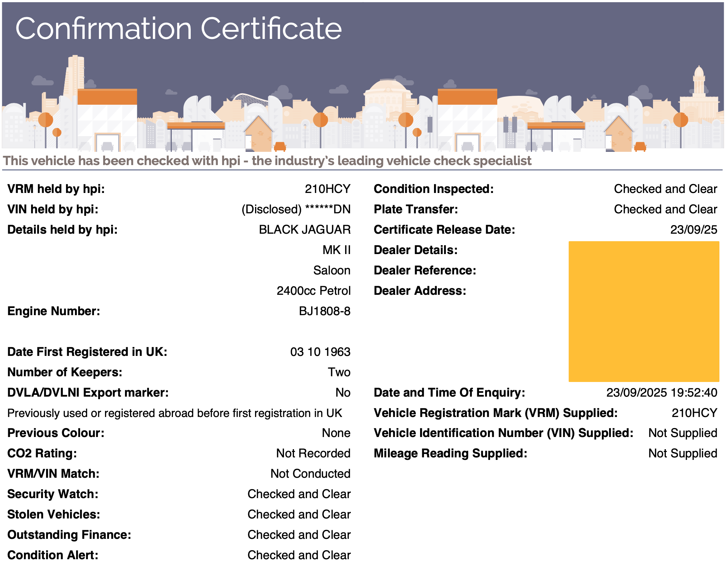Click the engine number BJ1808-8

click(x=325, y=311)
